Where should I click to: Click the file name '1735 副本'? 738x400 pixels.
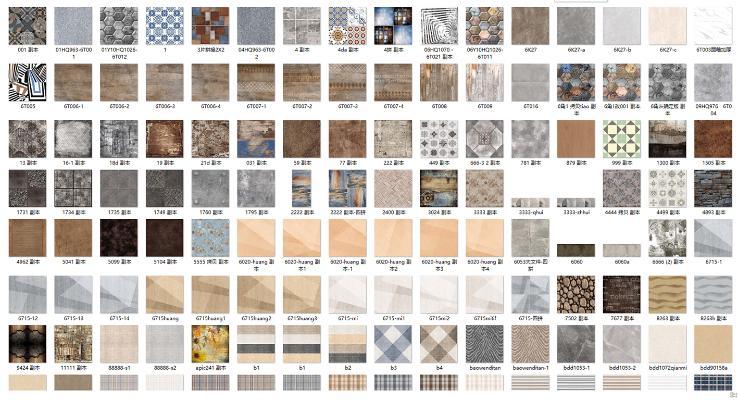(119, 212)
